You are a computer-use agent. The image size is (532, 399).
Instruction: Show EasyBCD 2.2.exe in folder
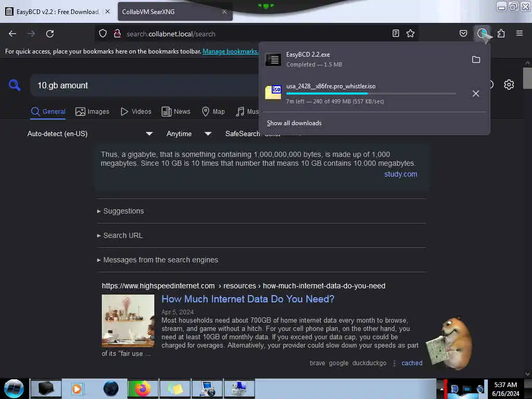click(476, 60)
